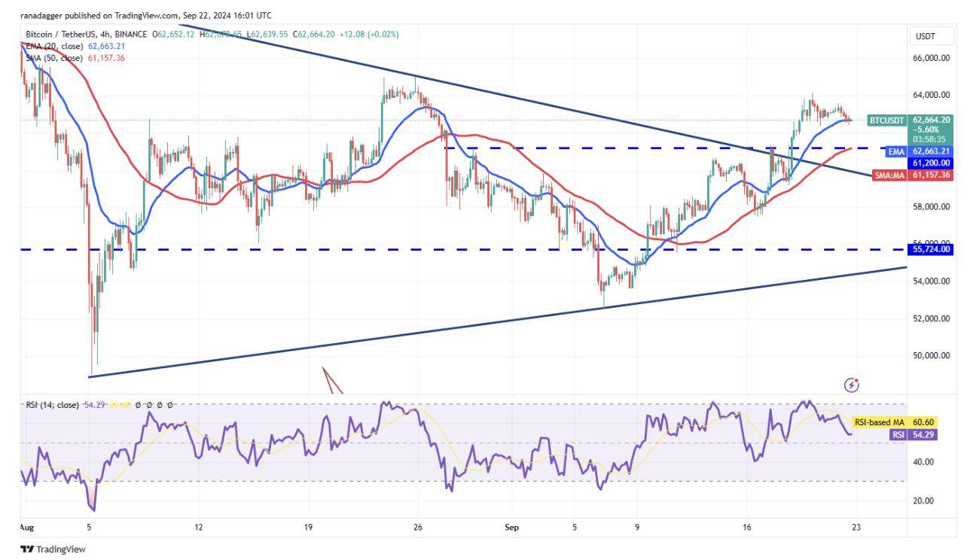Click the red SMA:MA axis tag
The image size is (970, 560).
889,175
